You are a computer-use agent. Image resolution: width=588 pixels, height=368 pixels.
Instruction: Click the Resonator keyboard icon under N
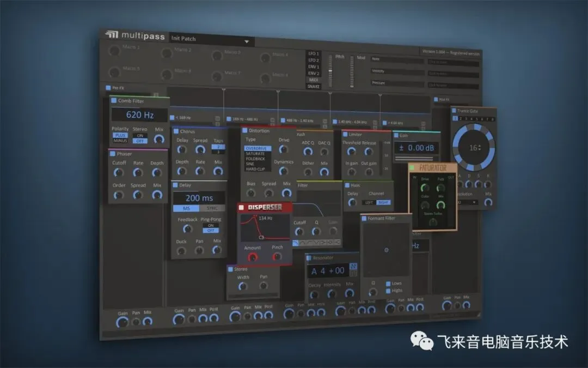point(353,273)
